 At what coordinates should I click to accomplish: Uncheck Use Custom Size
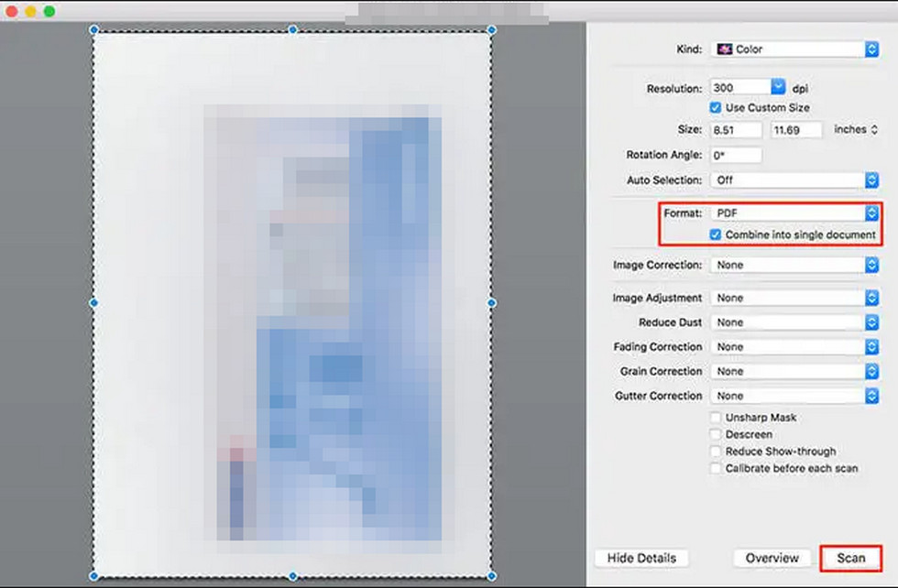click(716, 107)
